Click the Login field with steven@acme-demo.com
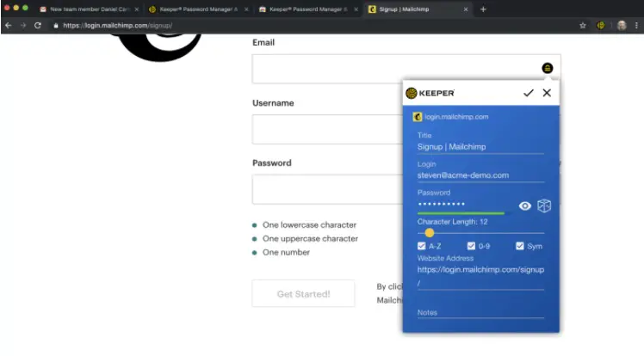This screenshot has height=356, width=644. point(480,175)
